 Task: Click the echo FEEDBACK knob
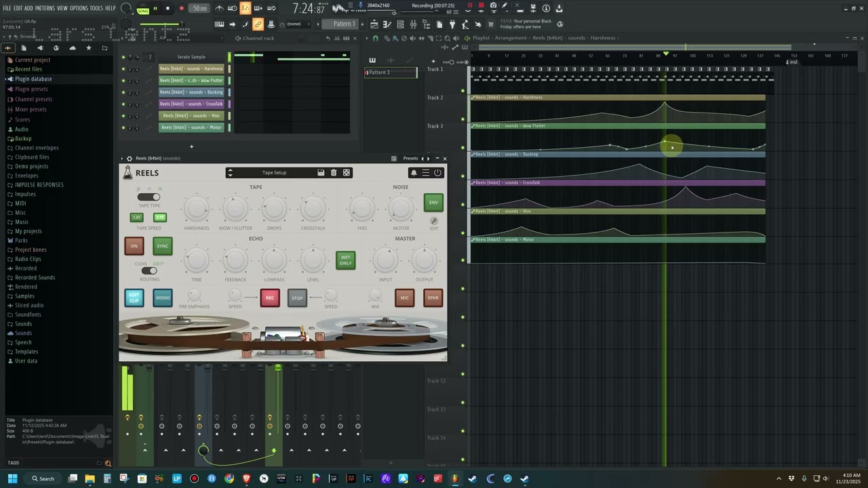235,260
